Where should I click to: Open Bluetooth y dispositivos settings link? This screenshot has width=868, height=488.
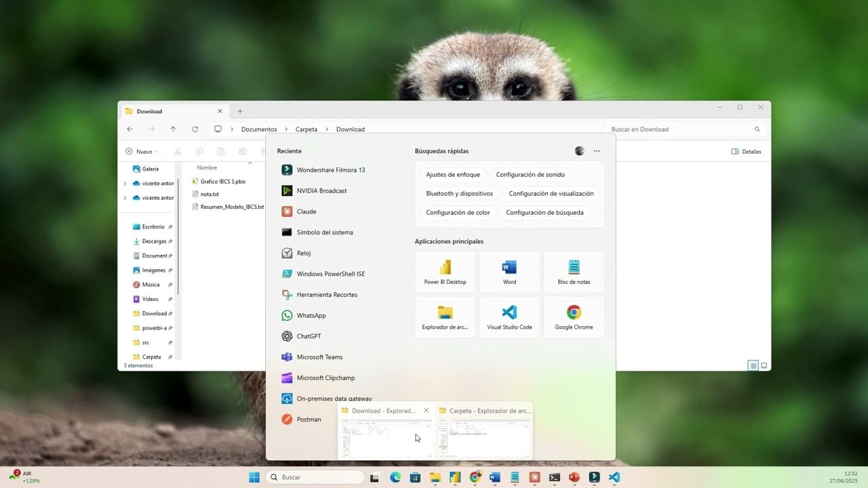(460, 193)
